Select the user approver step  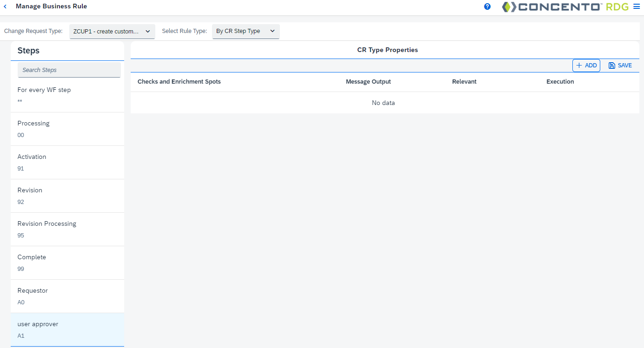(67, 329)
